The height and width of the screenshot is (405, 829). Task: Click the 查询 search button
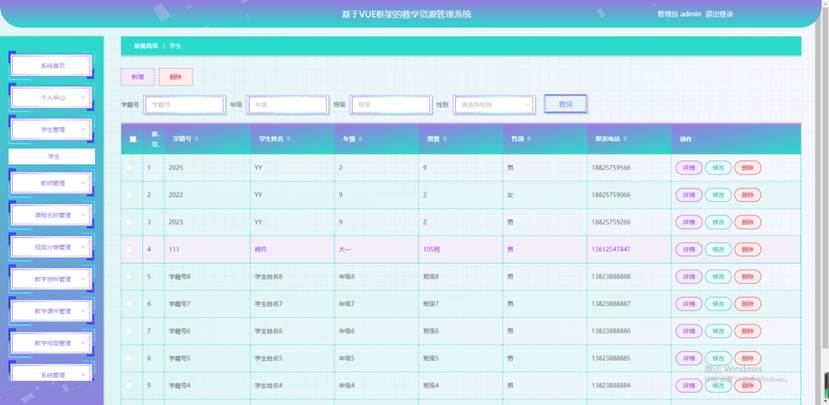566,104
